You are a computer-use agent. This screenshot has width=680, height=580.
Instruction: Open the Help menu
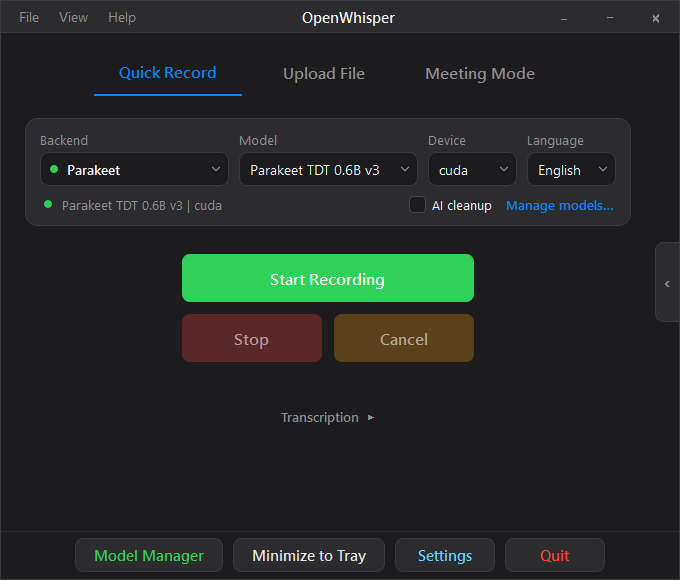pyautogui.click(x=122, y=17)
